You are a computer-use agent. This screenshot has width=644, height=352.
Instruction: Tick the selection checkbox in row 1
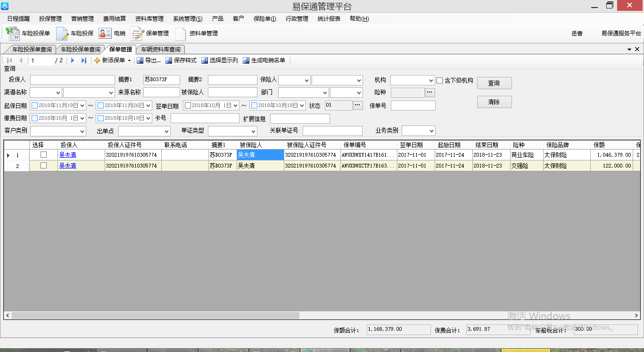coord(43,155)
